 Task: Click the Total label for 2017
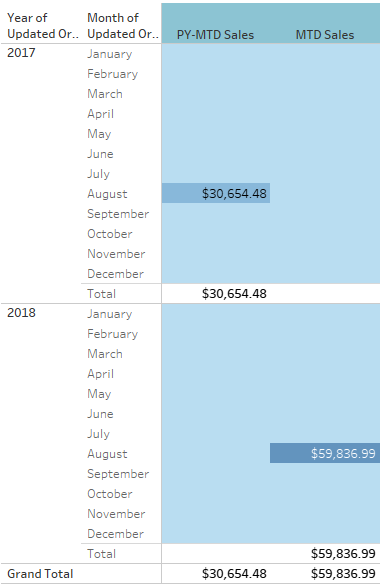[x=101, y=294]
